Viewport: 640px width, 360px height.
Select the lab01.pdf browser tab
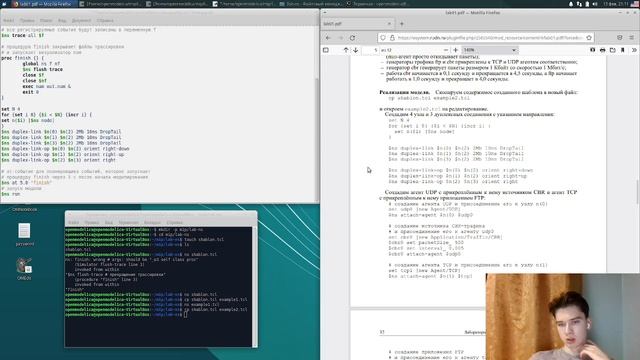358,24
